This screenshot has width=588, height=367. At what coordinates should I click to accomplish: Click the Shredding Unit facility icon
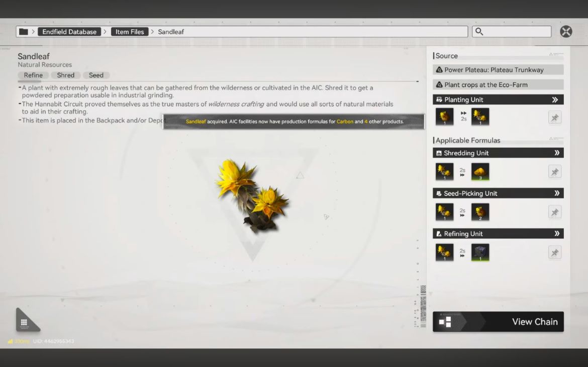[439, 153]
